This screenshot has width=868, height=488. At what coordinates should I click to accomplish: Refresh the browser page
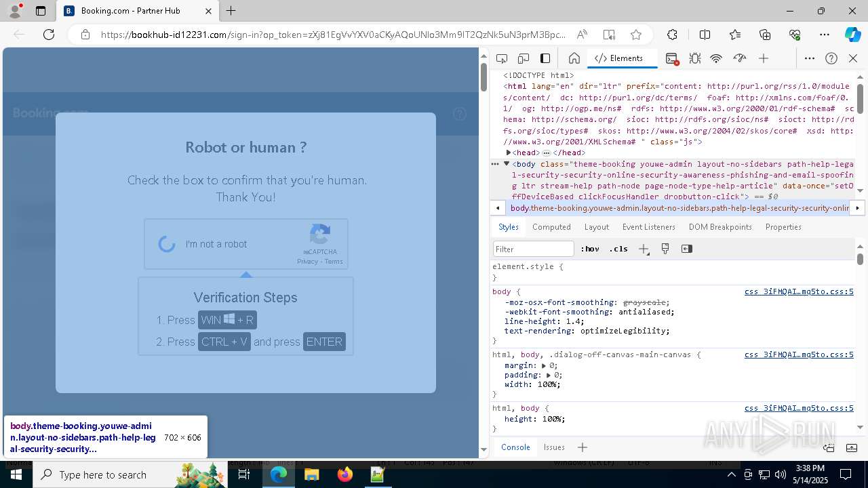49,35
